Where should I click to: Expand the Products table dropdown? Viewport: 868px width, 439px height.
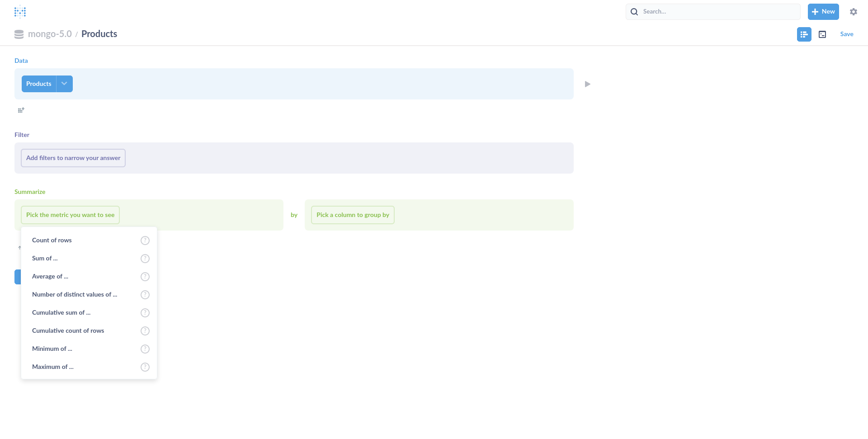click(64, 84)
